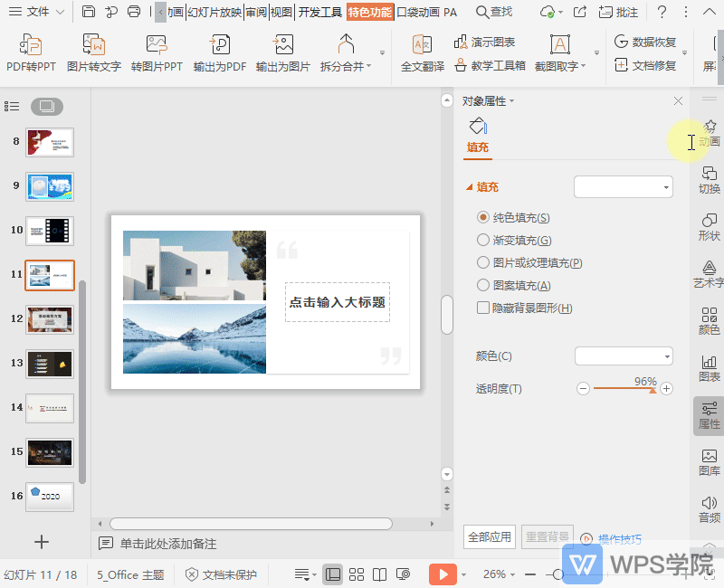Select slide 16 thumbnail showing 2020
Viewport: 724px width, 588px height.
click(49, 496)
